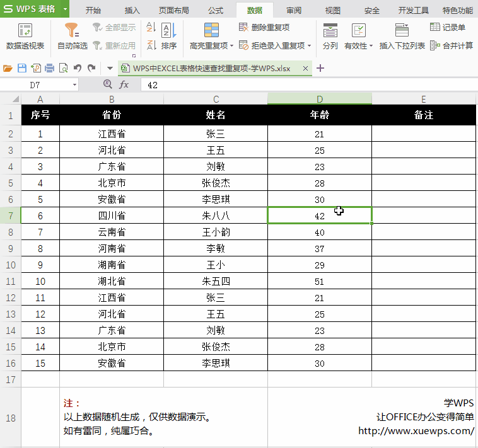
Task: Select column B header
Action: click(x=112, y=100)
